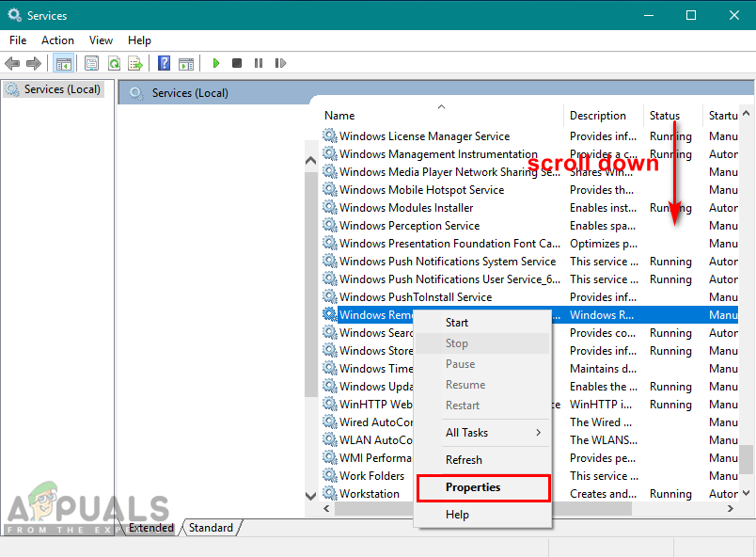Image resolution: width=756 pixels, height=557 pixels.
Task: Choose Properties in the context menu
Action: point(483,487)
